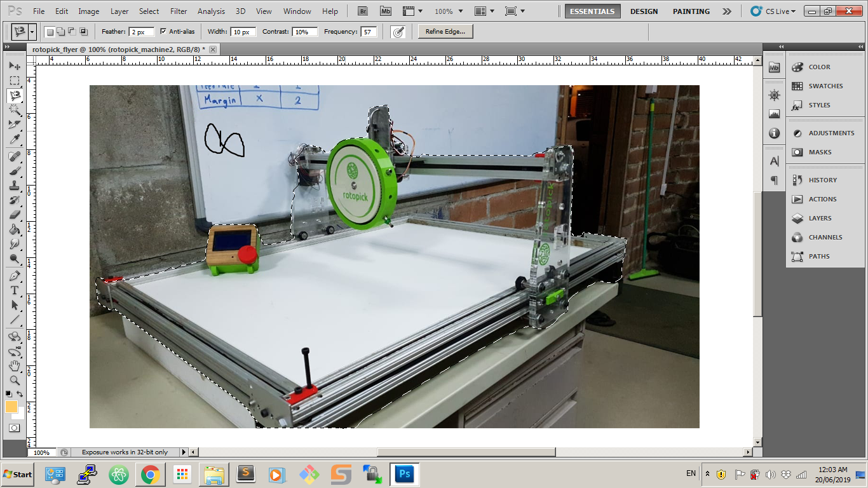Enable tablet pressure for lasso width
The width and height of the screenshot is (868, 488).
398,31
